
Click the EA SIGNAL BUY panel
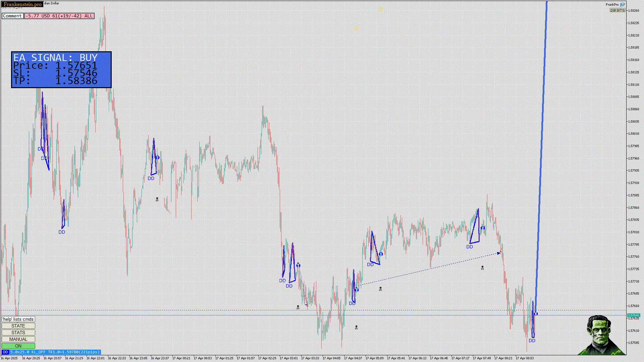tap(61, 70)
